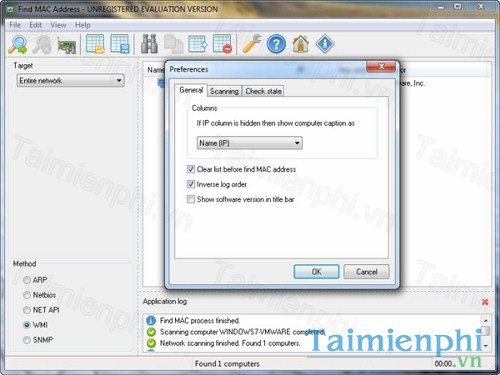Uncheck Inverse log order checkbox

(x=191, y=184)
